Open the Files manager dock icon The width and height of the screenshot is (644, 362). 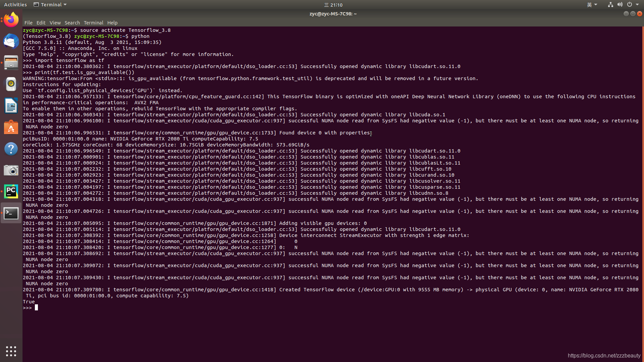11,63
